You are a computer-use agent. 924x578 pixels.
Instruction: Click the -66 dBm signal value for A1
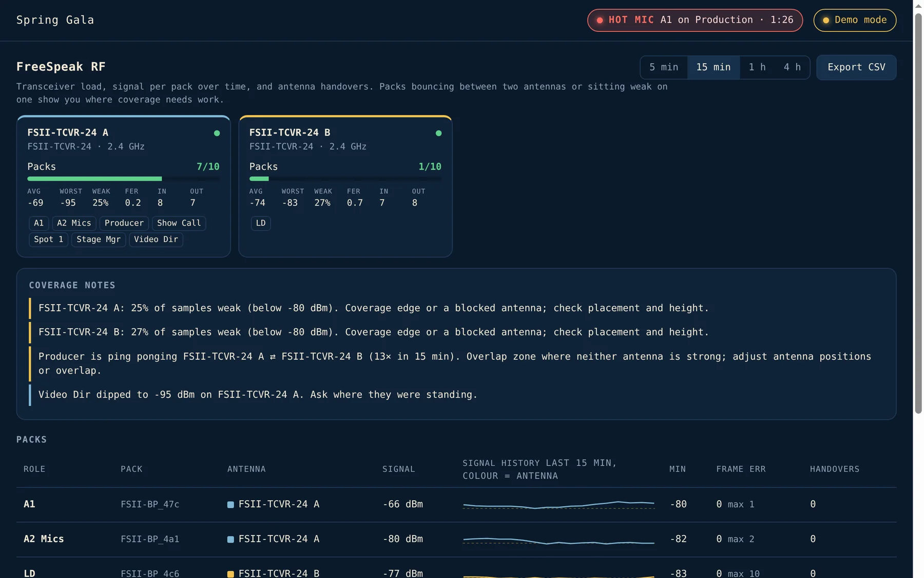coord(403,505)
